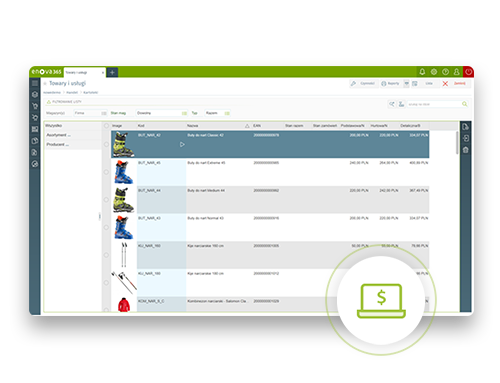Click the Handel breadcrumb

(x=72, y=93)
